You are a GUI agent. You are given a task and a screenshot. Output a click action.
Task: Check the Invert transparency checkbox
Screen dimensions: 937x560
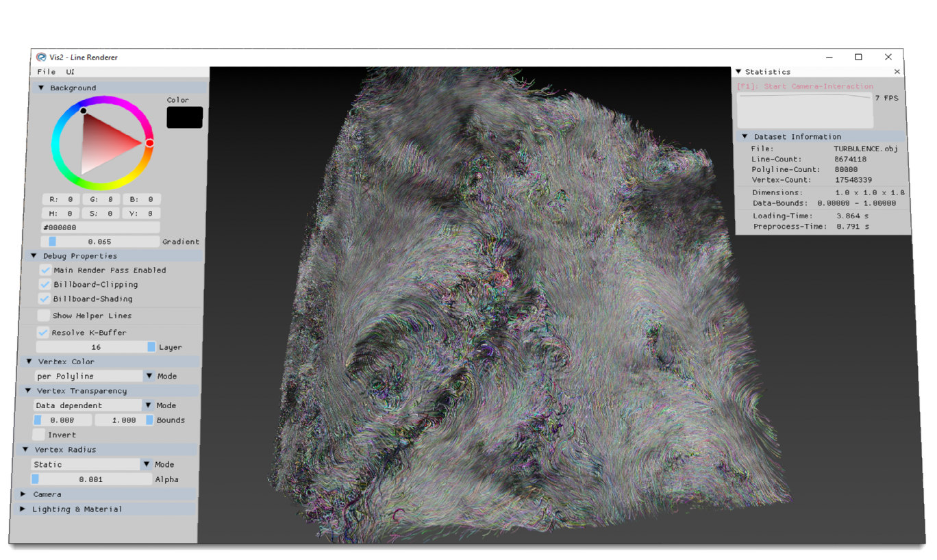[39, 435]
